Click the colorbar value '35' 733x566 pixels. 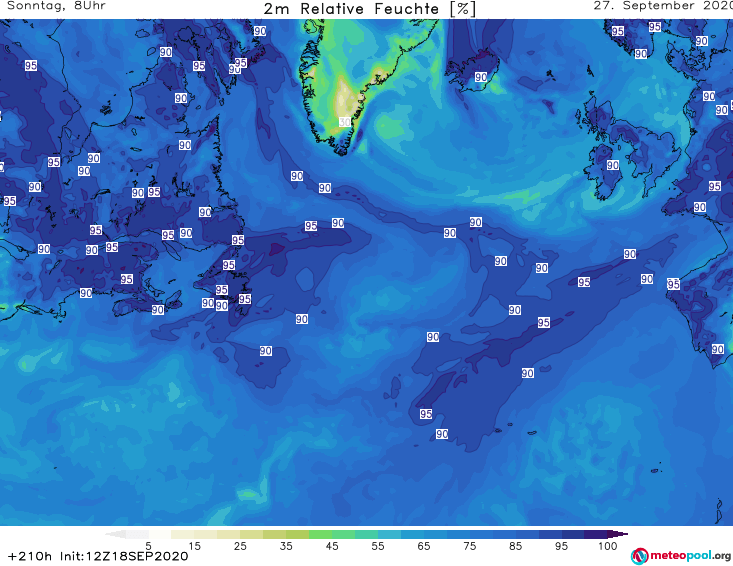click(286, 546)
